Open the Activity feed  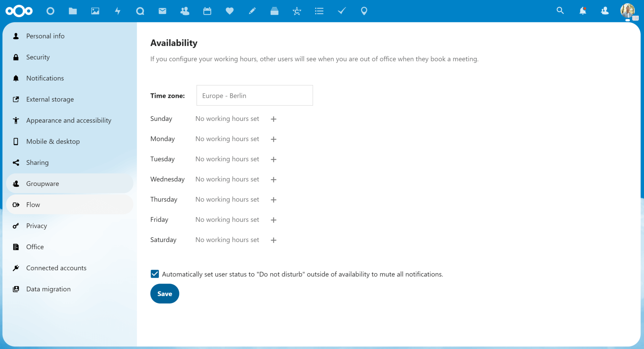(x=118, y=11)
